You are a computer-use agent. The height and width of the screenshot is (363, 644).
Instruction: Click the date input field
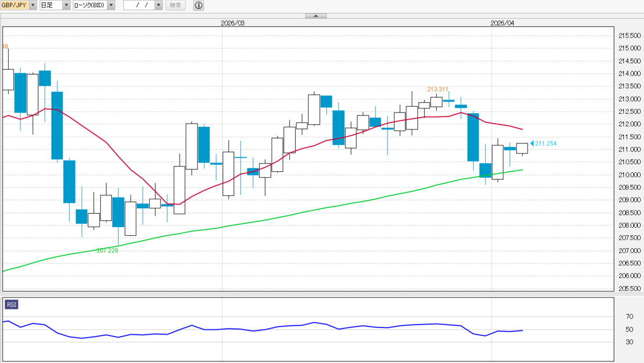pos(139,5)
